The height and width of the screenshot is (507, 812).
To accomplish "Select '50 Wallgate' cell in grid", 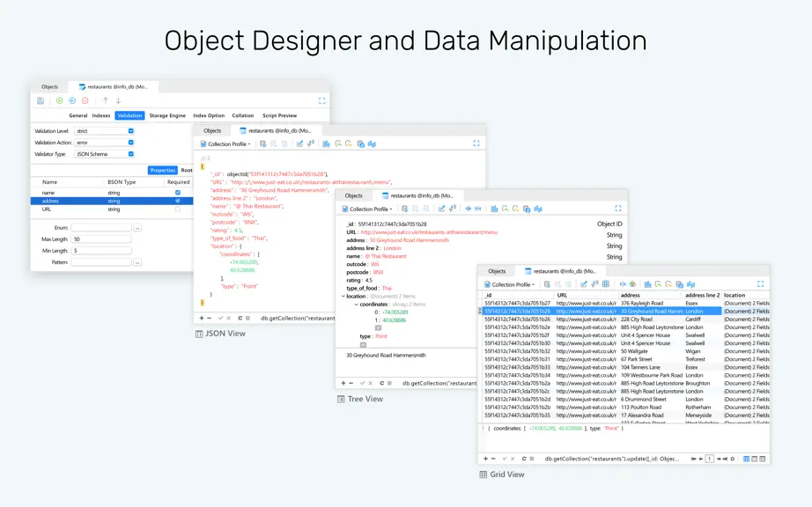I will click(634, 351).
